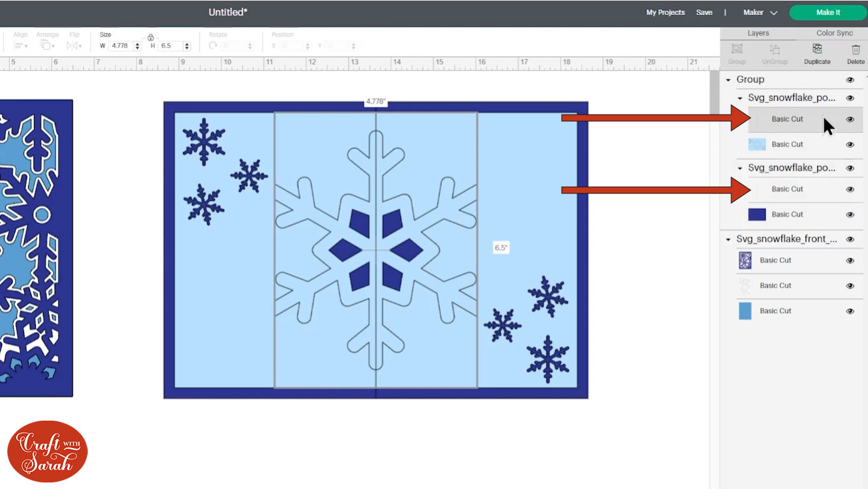This screenshot has width=868, height=489.
Task: Click the Group layers icon
Action: (x=737, y=49)
